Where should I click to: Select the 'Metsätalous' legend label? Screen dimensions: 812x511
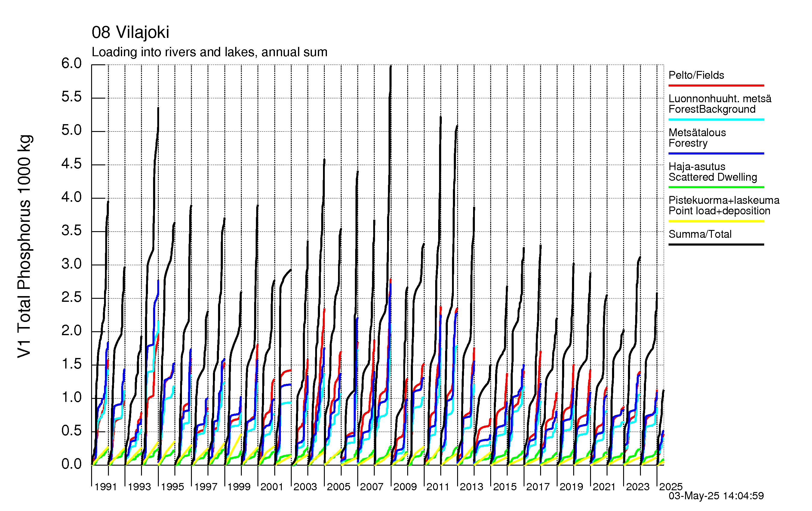click(697, 133)
